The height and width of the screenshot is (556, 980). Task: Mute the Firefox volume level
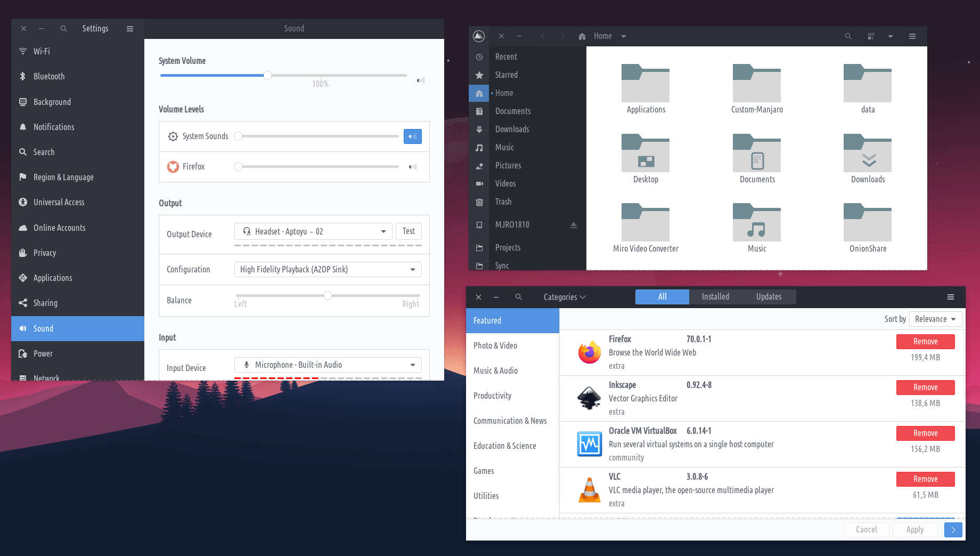tap(412, 167)
